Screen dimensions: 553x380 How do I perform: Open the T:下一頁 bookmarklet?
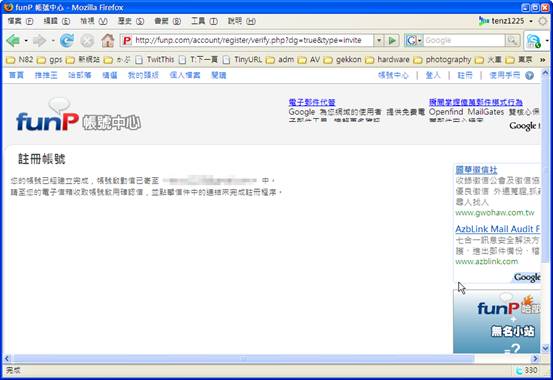click(199, 60)
